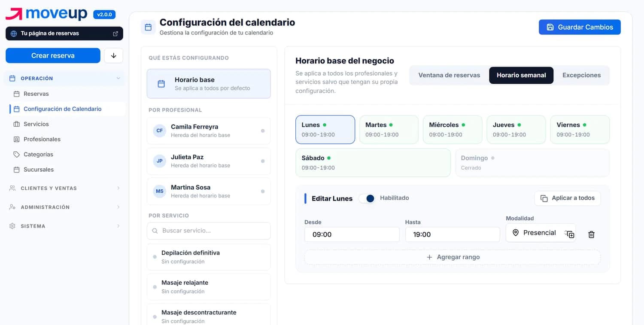Open Depilación definitiva service configuration
Image resolution: width=644 pixels, height=325 pixels.
coord(209,257)
